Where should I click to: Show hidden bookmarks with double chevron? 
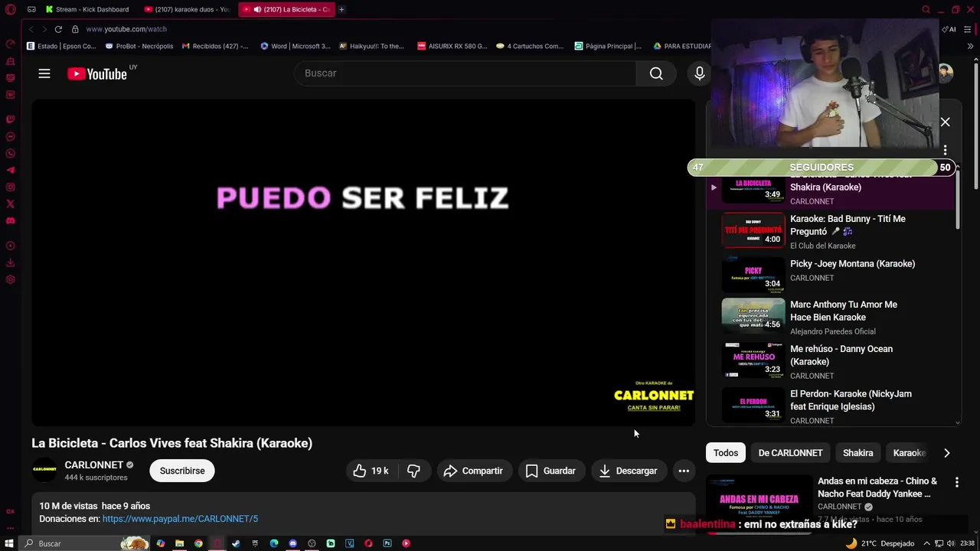tap(970, 46)
